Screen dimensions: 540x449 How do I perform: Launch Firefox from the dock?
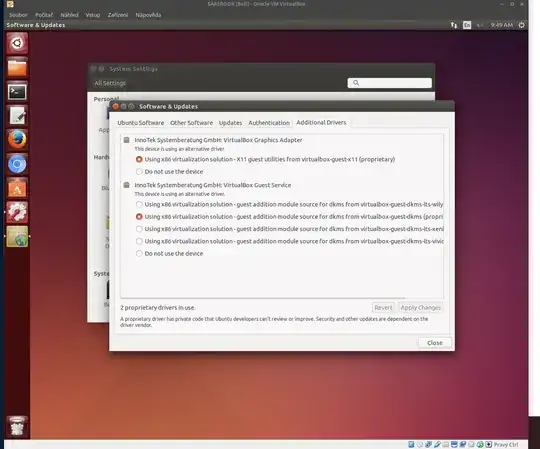point(17,140)
